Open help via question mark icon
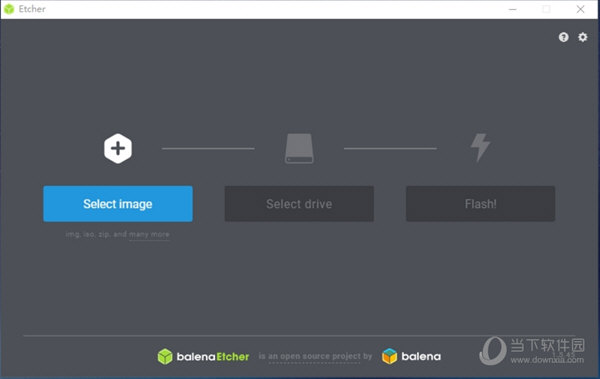 [x=563, y=37]
